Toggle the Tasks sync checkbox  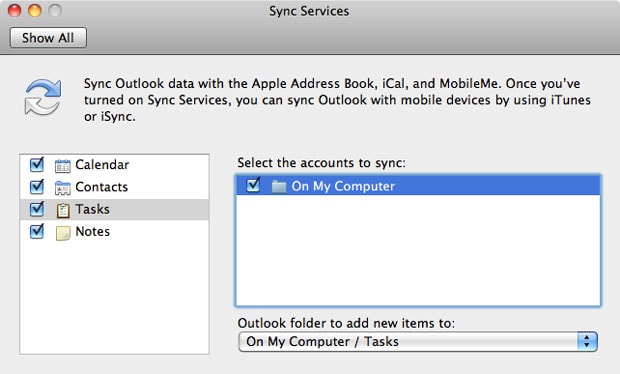(x=37, y=208)
